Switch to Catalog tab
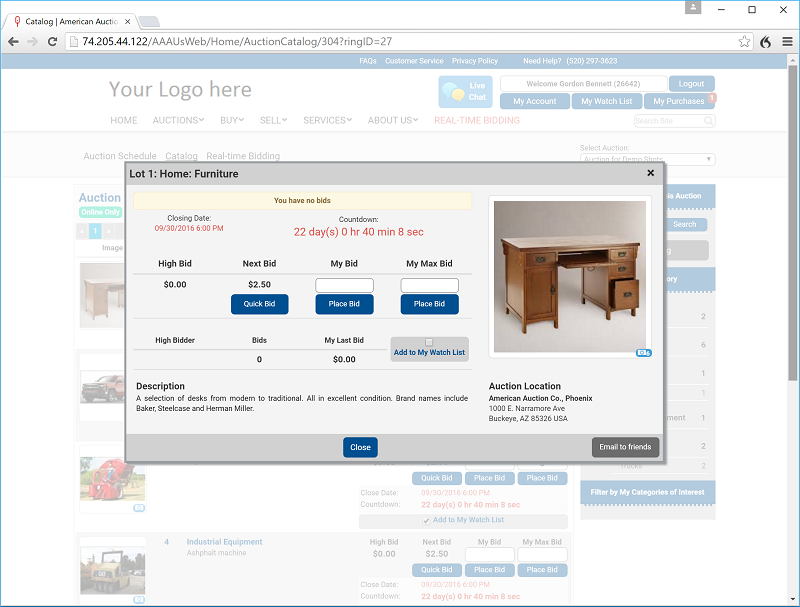 click(181, 156)
